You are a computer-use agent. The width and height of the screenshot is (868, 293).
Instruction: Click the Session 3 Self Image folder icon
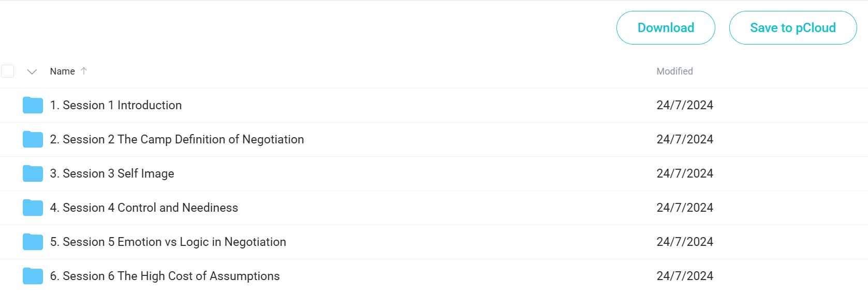coord(33,173)
